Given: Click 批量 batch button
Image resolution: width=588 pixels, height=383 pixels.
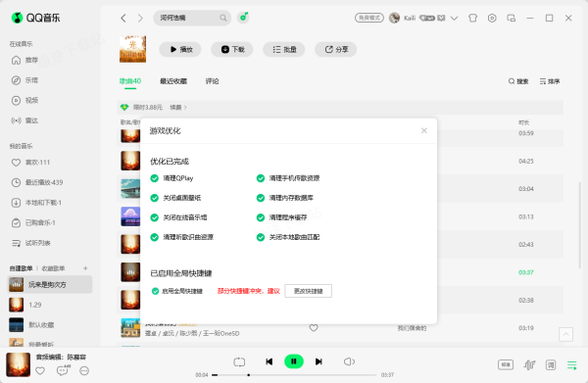Looking at the screenshot, I should pos(284,50).
